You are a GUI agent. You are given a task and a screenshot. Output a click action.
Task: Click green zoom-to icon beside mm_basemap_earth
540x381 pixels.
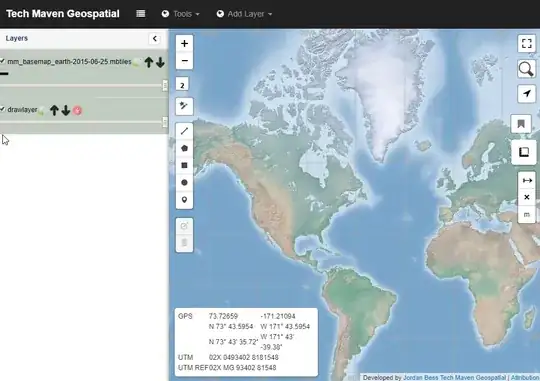coord(137,62)
